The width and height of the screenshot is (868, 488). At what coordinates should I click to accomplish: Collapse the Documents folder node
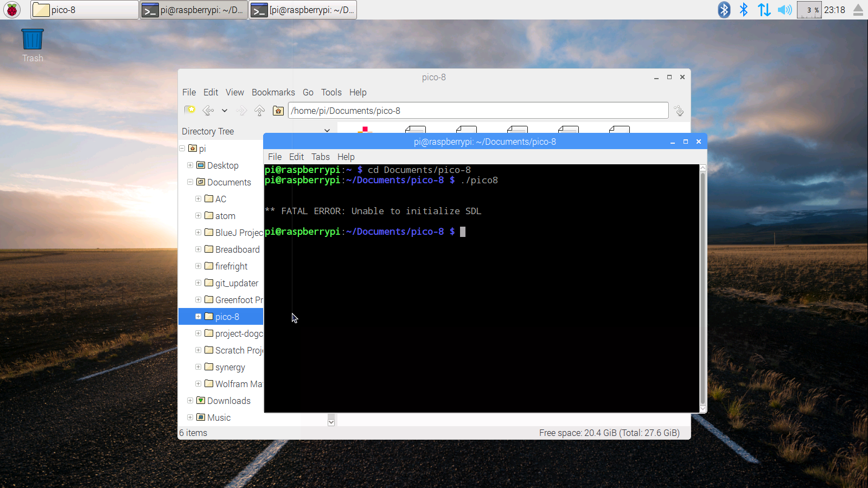[190, 182]
